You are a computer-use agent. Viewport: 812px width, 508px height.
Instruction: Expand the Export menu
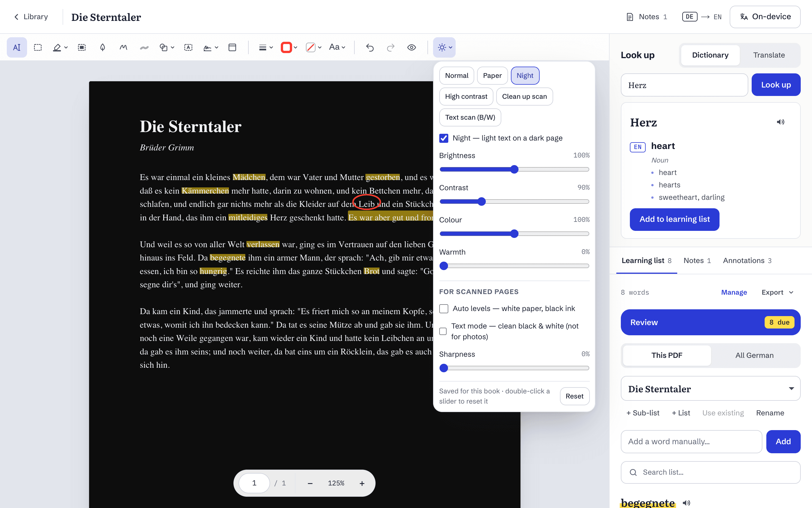[777, 292]
